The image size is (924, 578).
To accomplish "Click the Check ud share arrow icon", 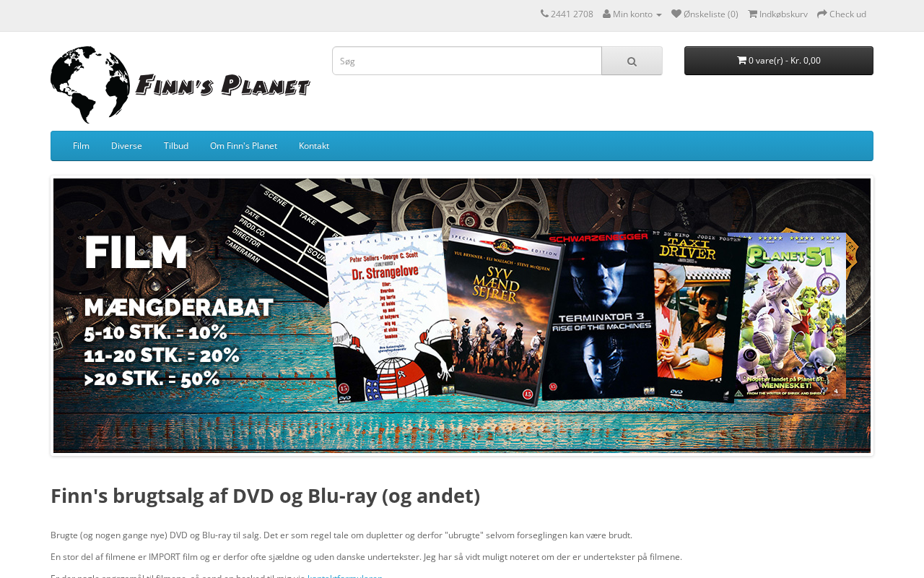I will [822, 14].
